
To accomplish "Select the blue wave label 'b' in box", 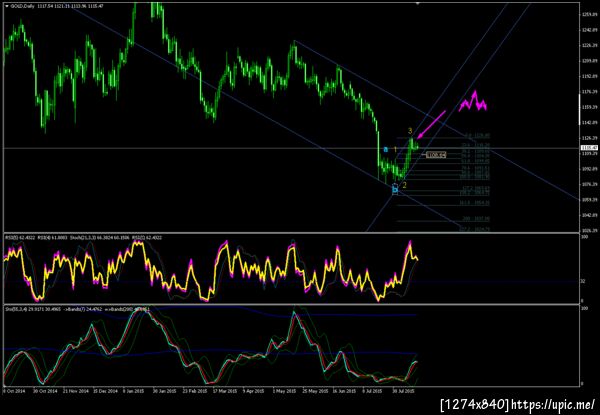I will (x=395, y=189).
